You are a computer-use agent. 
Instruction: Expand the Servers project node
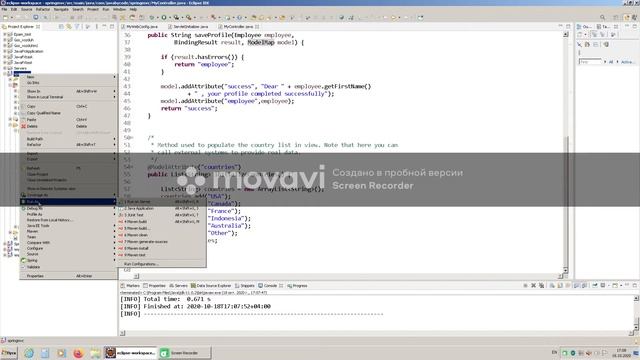tap(4, 68)
